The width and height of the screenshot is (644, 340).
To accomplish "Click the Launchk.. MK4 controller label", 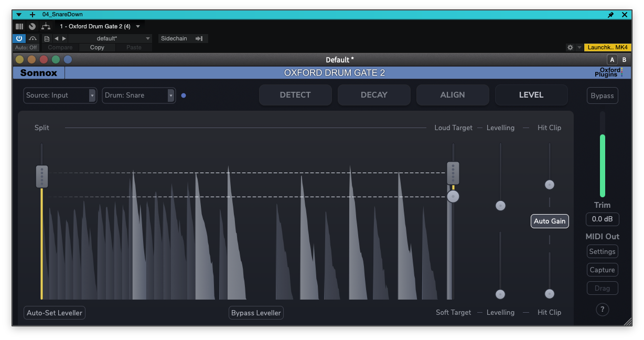I will 607,47.
